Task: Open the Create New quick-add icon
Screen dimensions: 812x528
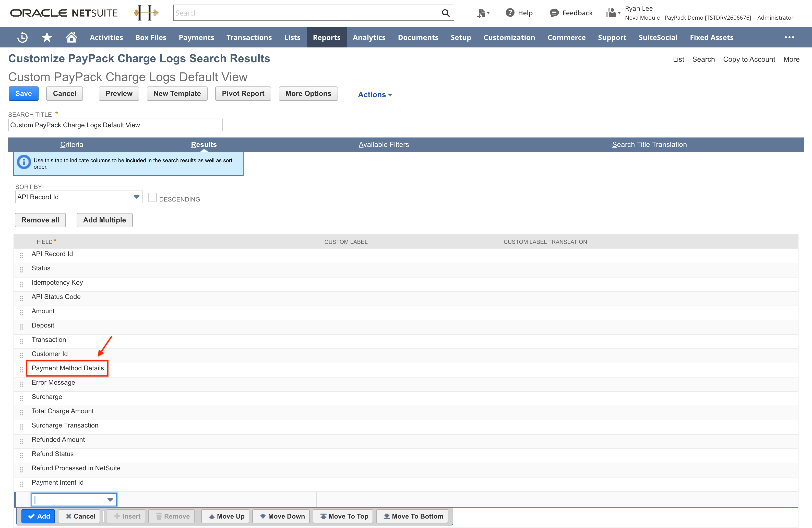Action: [483, 13]
